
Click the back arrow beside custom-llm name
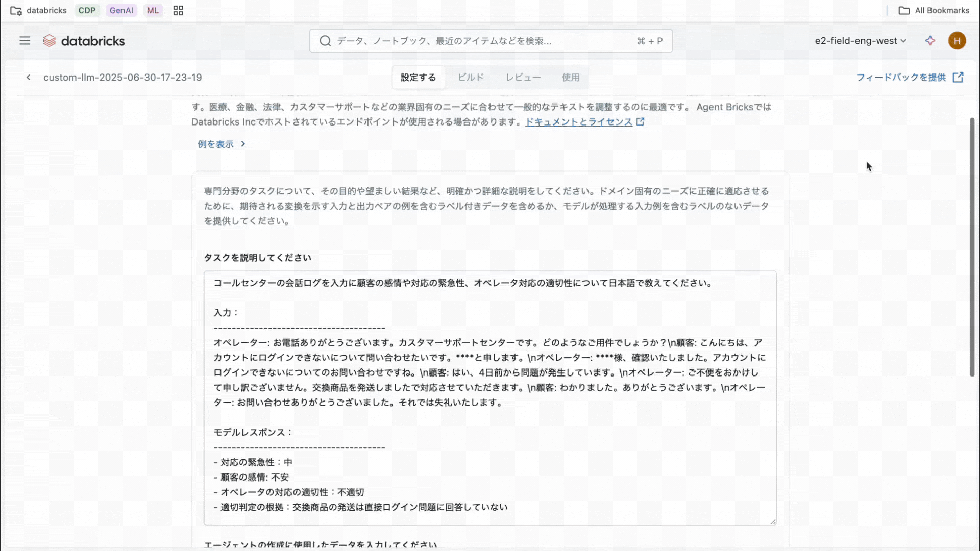pyautogui.click(x=29, y=78)
